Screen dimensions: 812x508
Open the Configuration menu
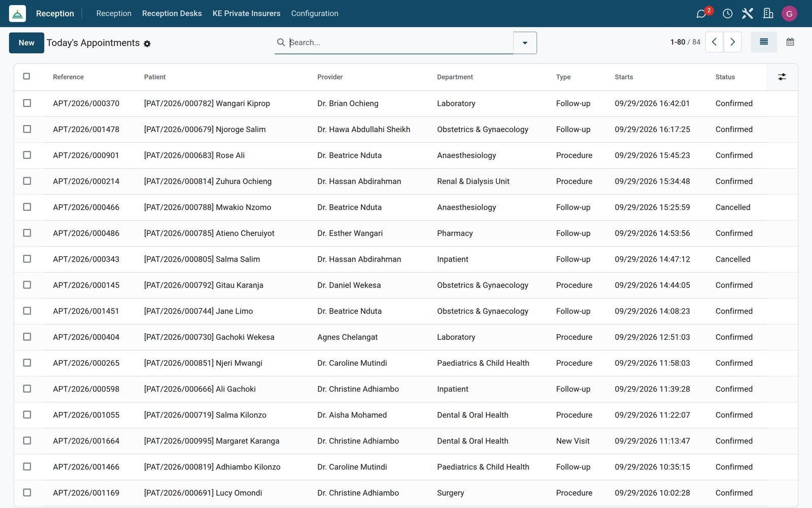click(315, 14)
